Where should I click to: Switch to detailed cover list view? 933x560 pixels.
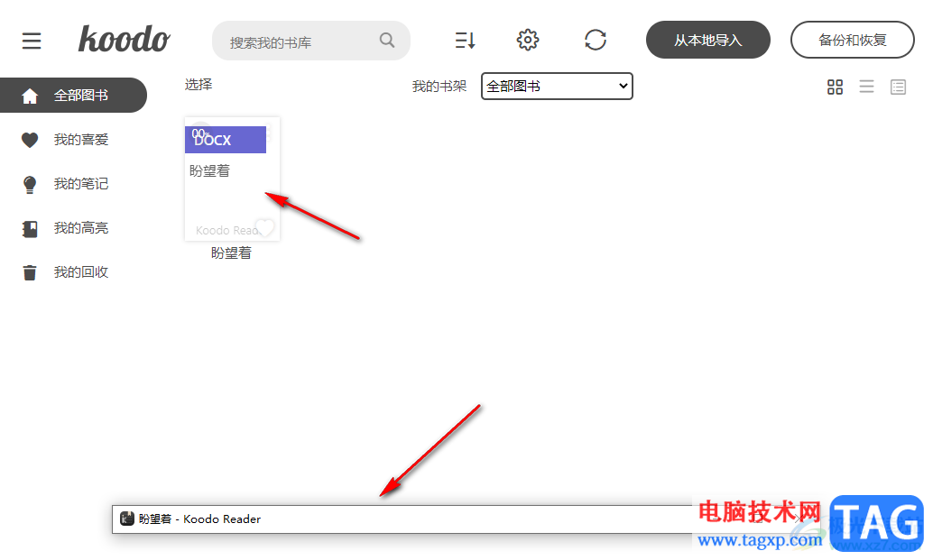click(x=898, y=87)
